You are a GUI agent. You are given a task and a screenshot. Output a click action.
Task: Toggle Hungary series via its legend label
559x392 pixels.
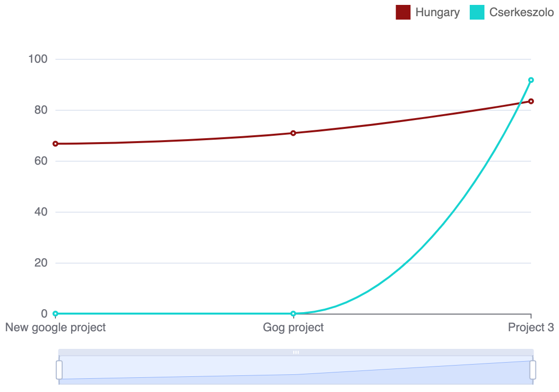437,12
